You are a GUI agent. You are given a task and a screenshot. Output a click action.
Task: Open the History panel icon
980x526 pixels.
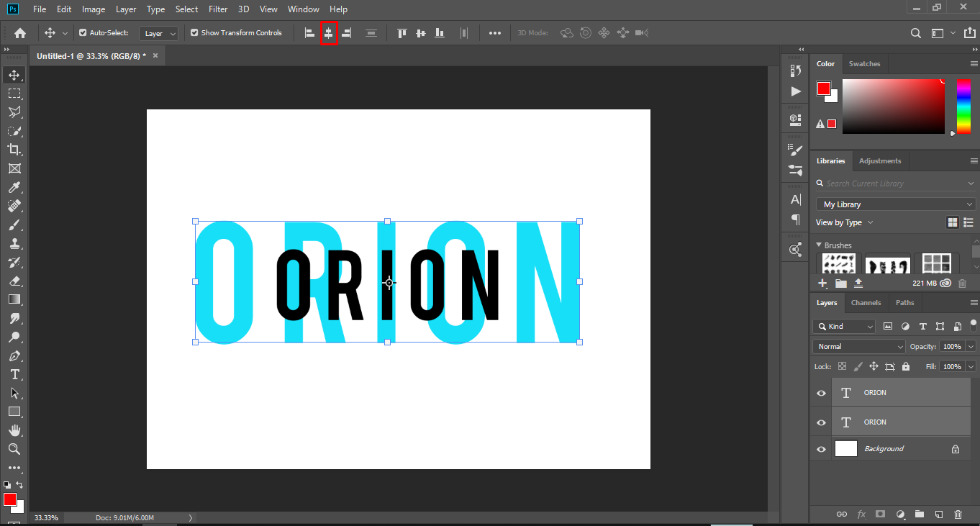point(795,71)
